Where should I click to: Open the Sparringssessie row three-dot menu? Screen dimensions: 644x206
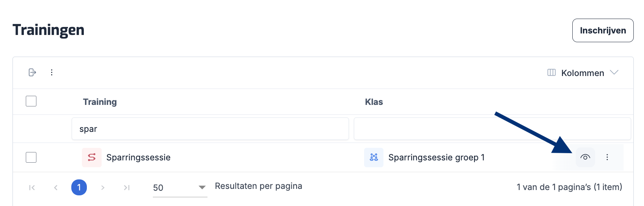tap(607, 157)
